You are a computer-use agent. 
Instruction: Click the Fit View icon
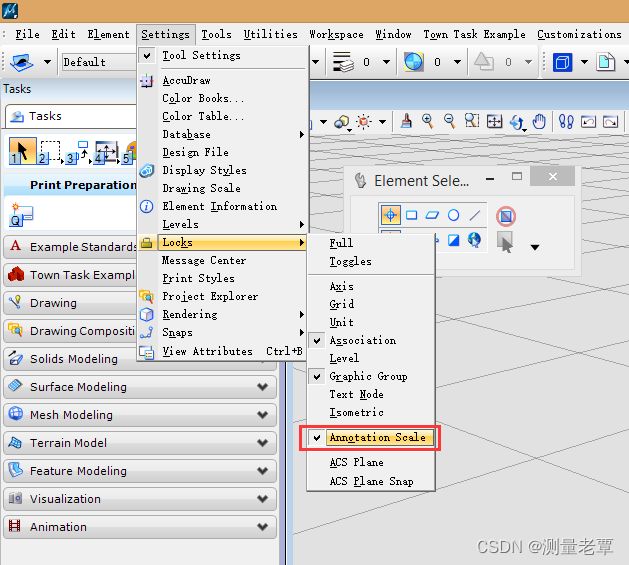494,121
